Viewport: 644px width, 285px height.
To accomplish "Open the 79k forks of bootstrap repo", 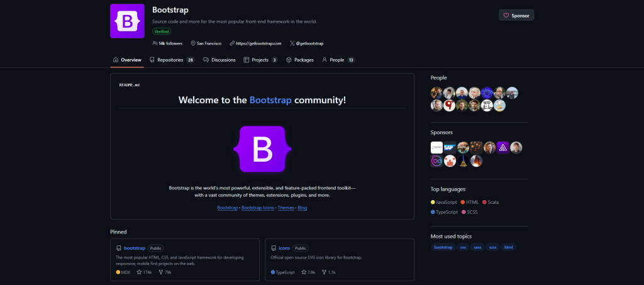I will pos(165,272).
